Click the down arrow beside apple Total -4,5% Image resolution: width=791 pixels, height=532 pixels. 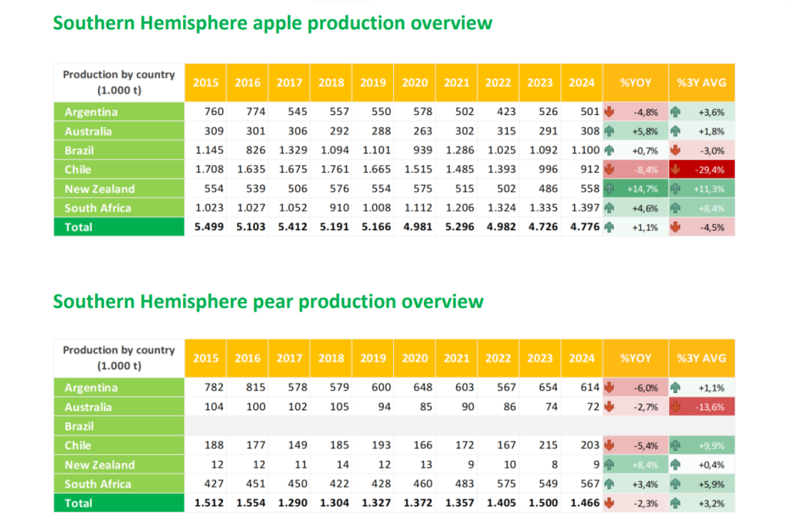677,227
